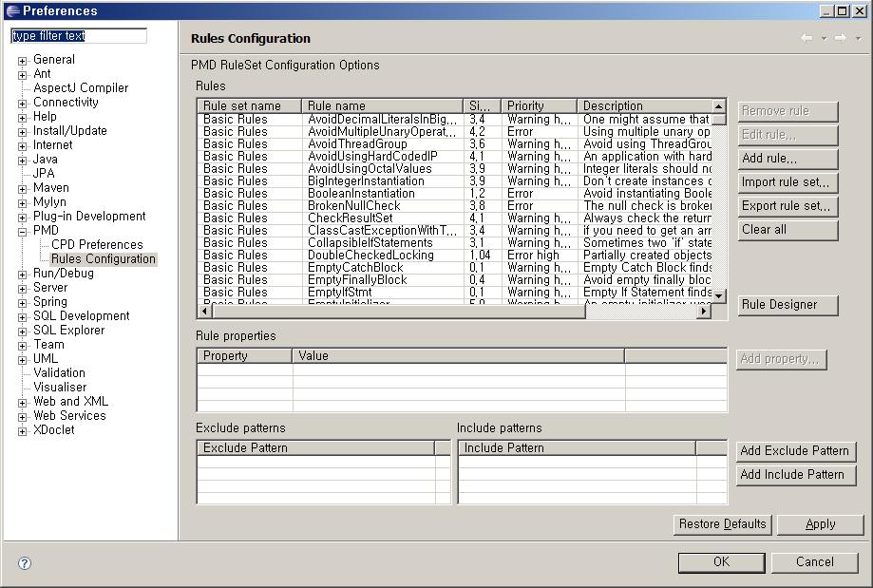Select the CheckResultSet rule row
This screenshot has height=588, width=873.
[x=454, y=218]
